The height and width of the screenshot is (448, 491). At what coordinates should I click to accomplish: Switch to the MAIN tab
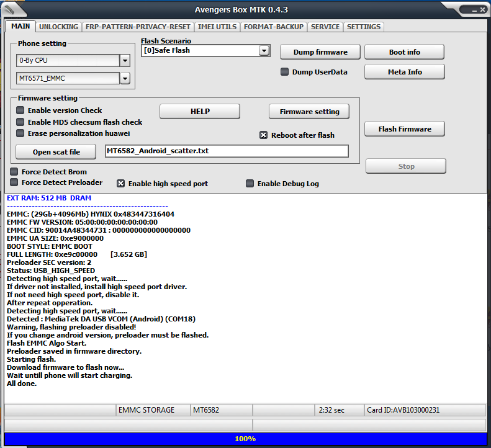click(x=20, y=26)
